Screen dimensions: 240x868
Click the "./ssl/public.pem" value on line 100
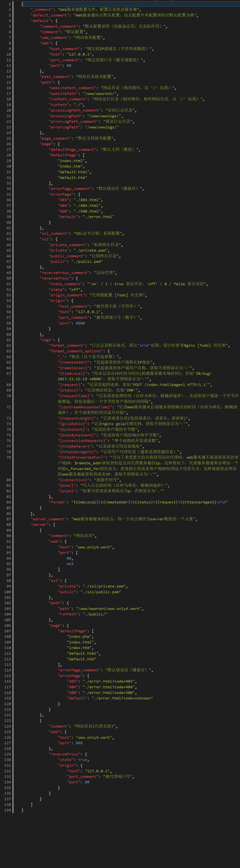(100, 592)
